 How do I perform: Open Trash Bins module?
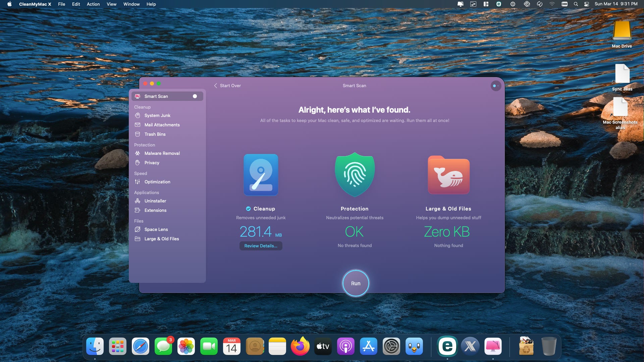pyautogui.click(x=155, y=134)
